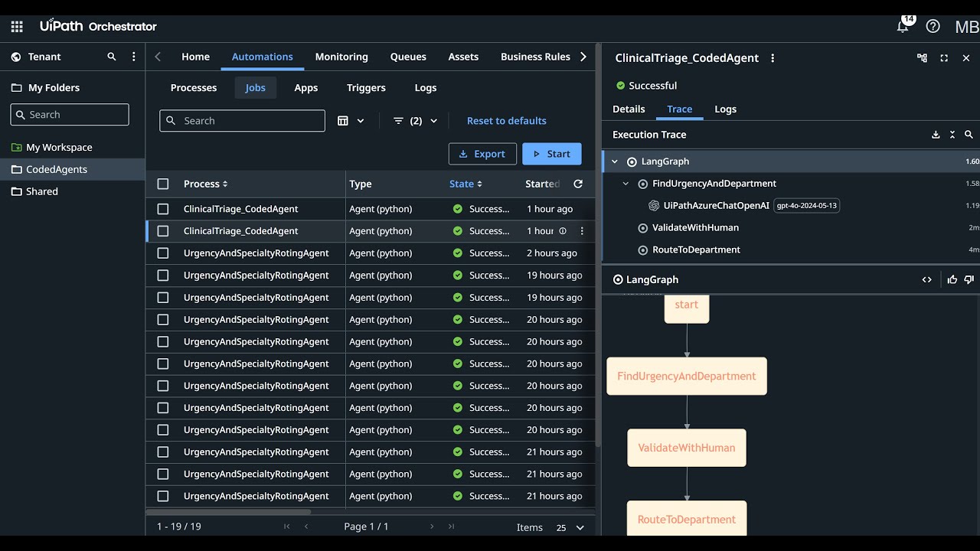Check the last job started 20 hours ago
This screenshot has width=980, height=551.
point(163,430)
